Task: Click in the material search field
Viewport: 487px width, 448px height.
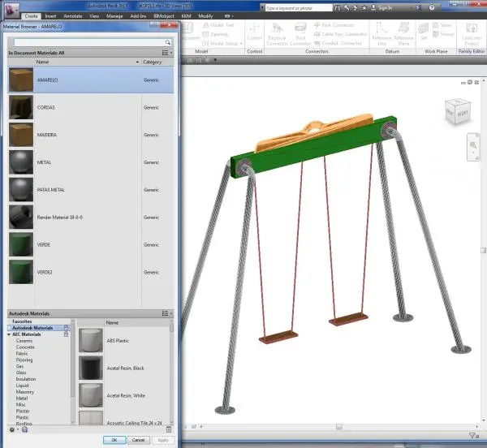Action: click(89, 42)
